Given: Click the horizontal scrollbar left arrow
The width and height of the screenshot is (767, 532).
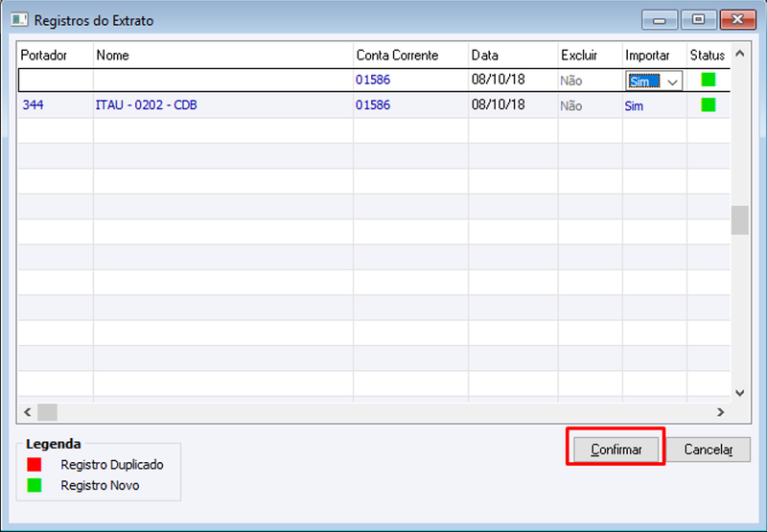Looking at the screenshot, I should tap(28, 412).
